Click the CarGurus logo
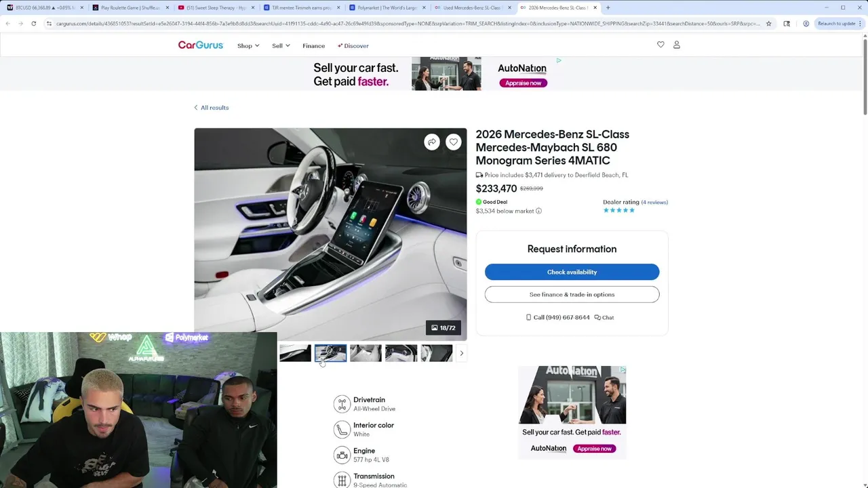Image resolution: width=868 pixels, height=488 pixels. (200, 45)
